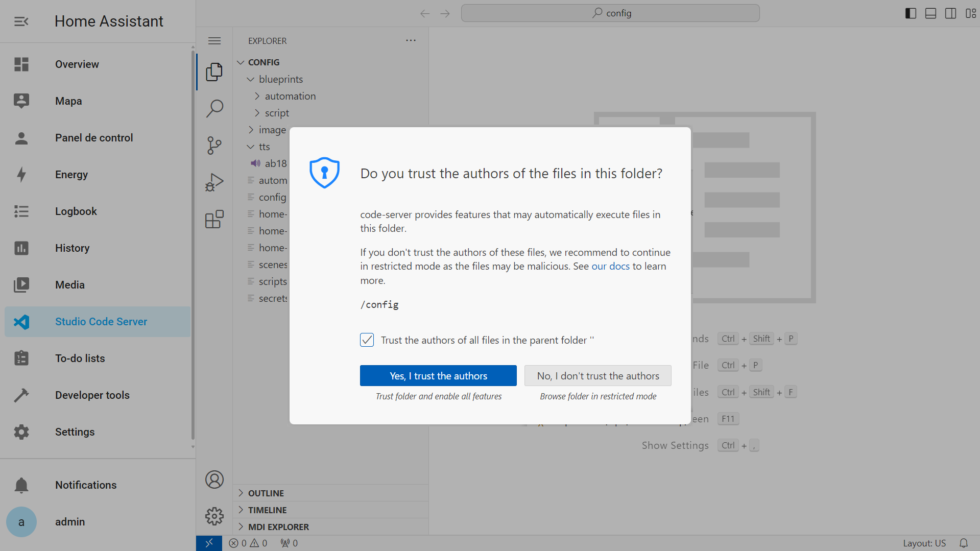Open the Run and Debug view

coord(214,182)
